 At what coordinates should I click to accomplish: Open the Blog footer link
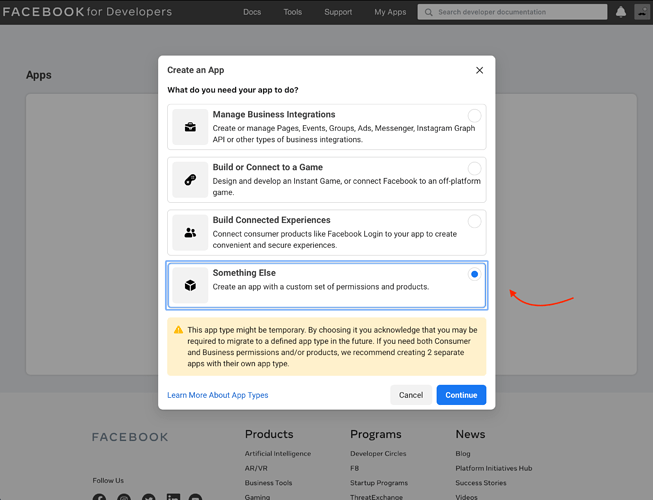463,453
